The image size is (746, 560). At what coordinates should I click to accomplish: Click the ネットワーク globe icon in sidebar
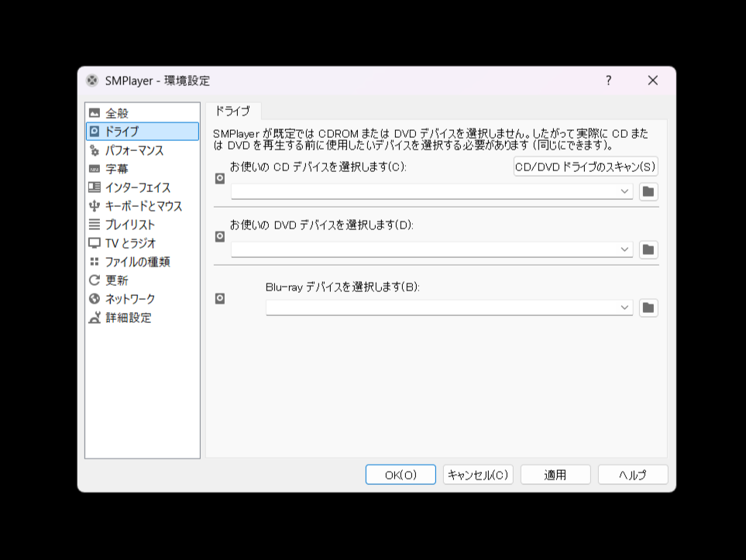pyautogui.click(x=95, y=299)
